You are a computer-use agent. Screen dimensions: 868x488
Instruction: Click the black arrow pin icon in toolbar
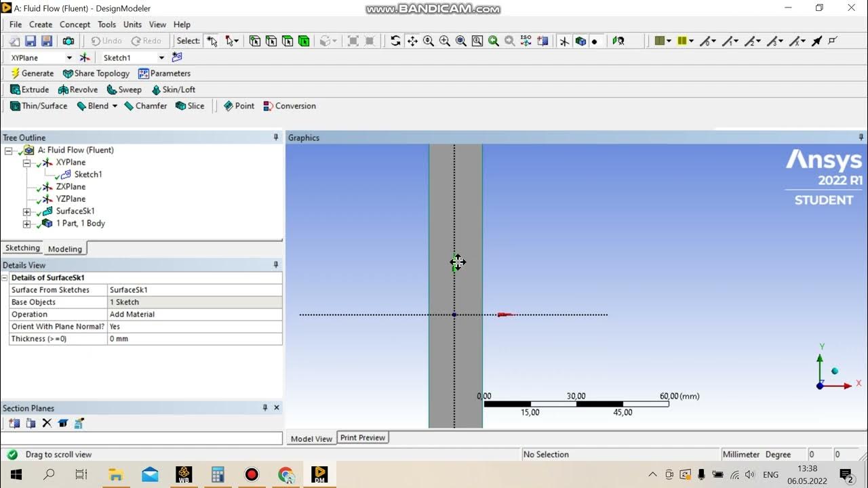tap(816, 41)
